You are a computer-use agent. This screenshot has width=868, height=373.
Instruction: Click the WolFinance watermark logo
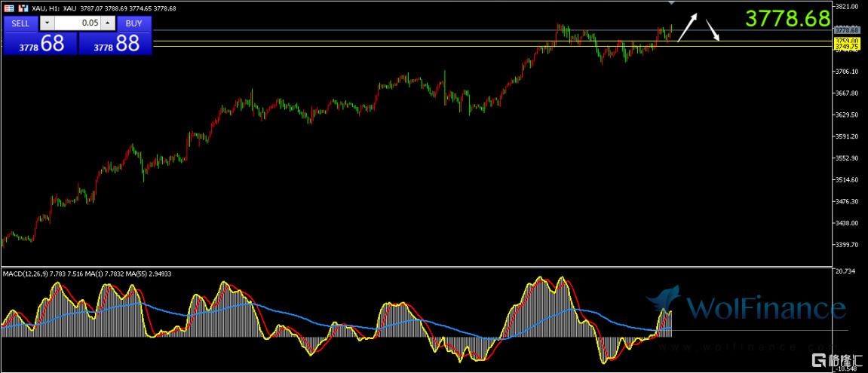[x=747, y=307]
